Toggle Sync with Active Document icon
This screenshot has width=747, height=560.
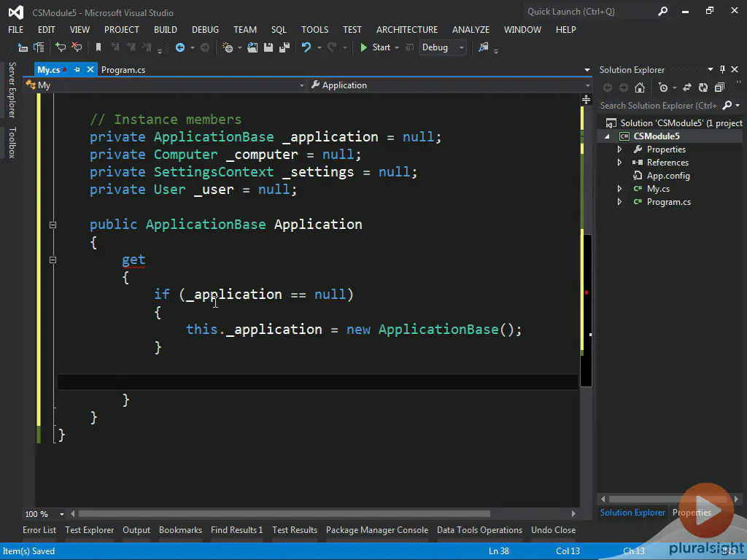pos(686,87)
